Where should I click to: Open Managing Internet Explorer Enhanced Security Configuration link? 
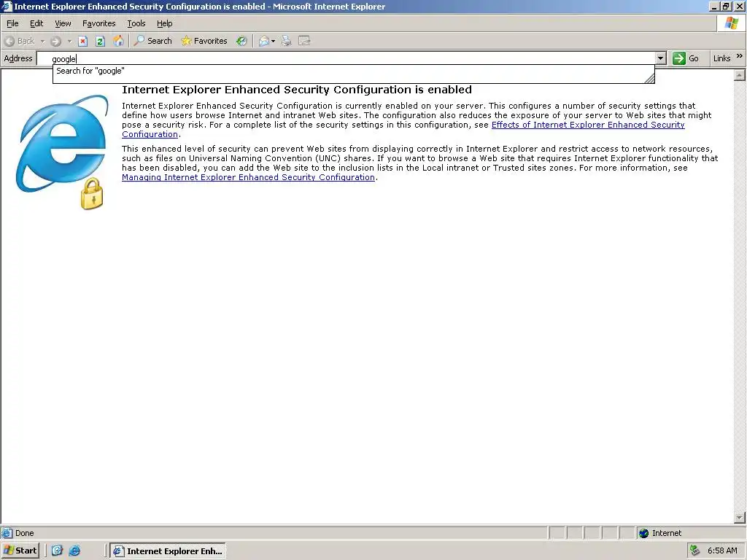(x=248, y=177)
